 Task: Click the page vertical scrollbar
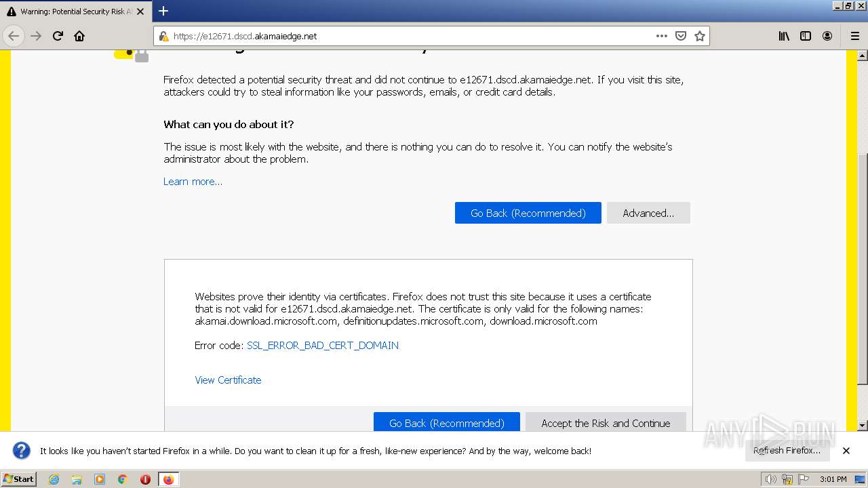(x=863, y=268)
